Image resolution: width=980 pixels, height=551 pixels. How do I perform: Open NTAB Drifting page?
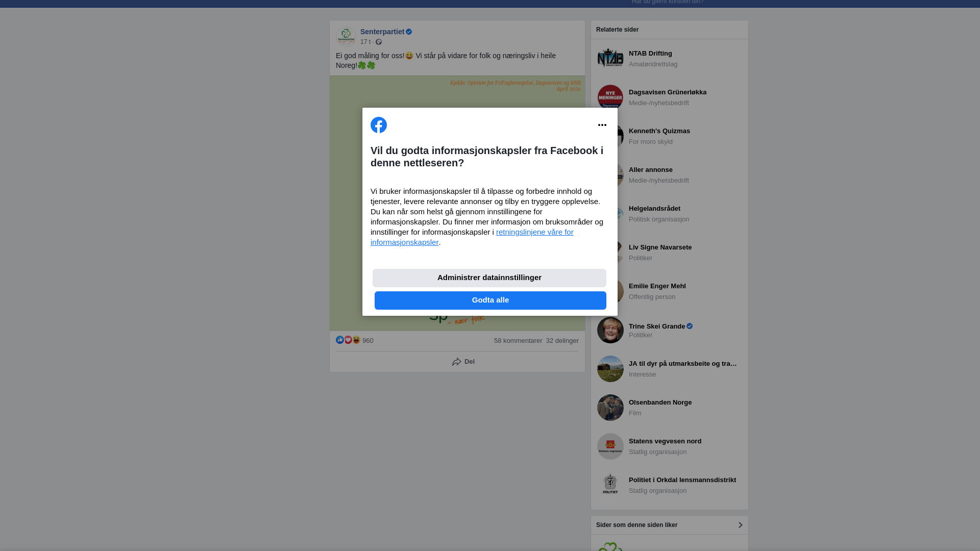point(650,54)
